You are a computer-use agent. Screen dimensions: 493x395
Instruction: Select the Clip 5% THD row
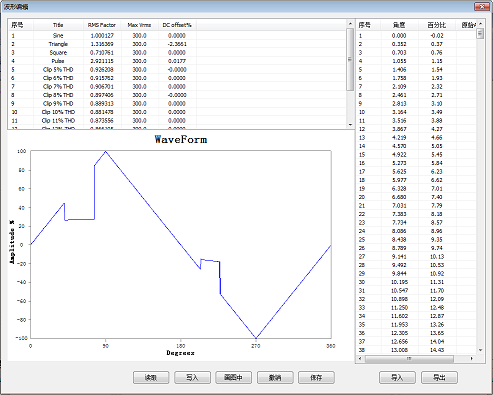pos(177,69)
